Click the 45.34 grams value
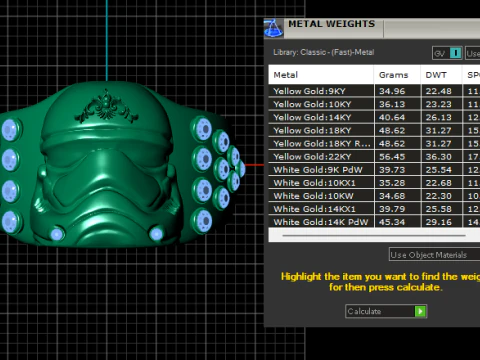480x360 pixels. (392, 222)
